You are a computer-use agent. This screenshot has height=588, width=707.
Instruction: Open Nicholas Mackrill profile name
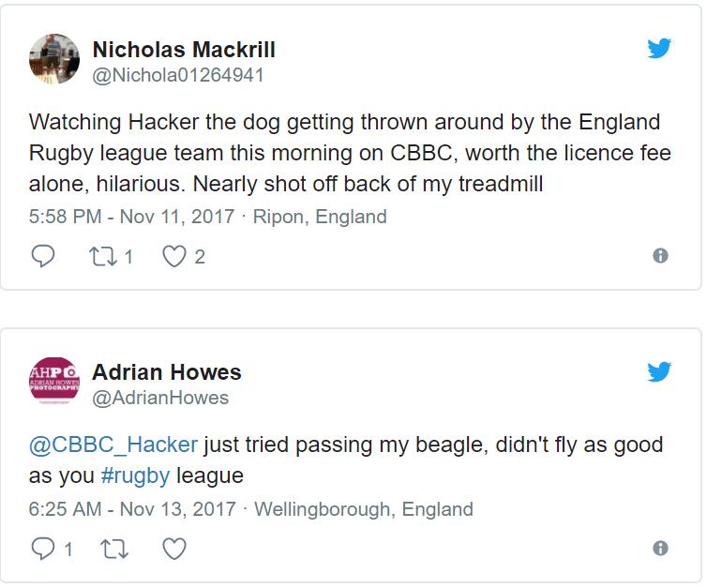184,50
